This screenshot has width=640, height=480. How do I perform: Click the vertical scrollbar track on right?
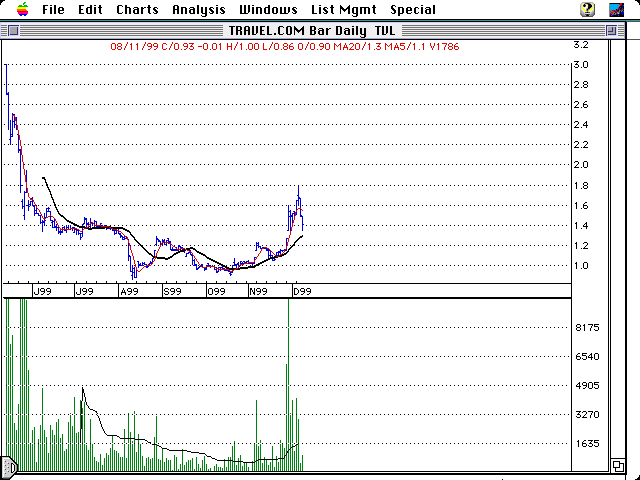(x=618, y=249)
